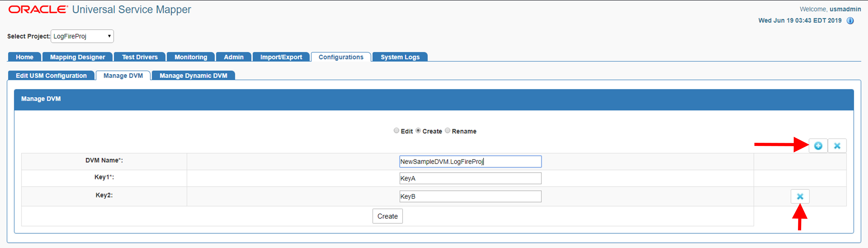The width and height of the screenshot is (868, 248).
Task: Select the Manage DVM subtab
Action: (123, 76)
